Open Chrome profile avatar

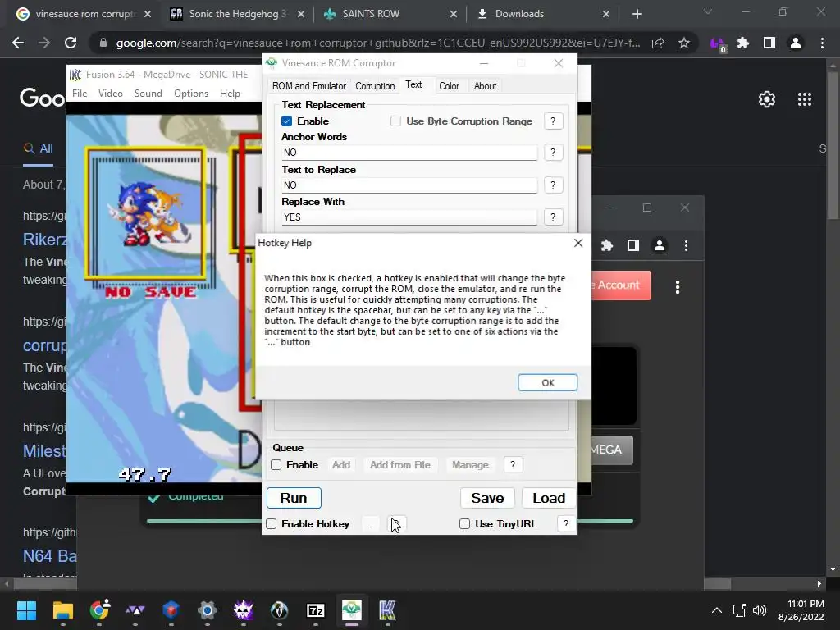coord(795,43)
